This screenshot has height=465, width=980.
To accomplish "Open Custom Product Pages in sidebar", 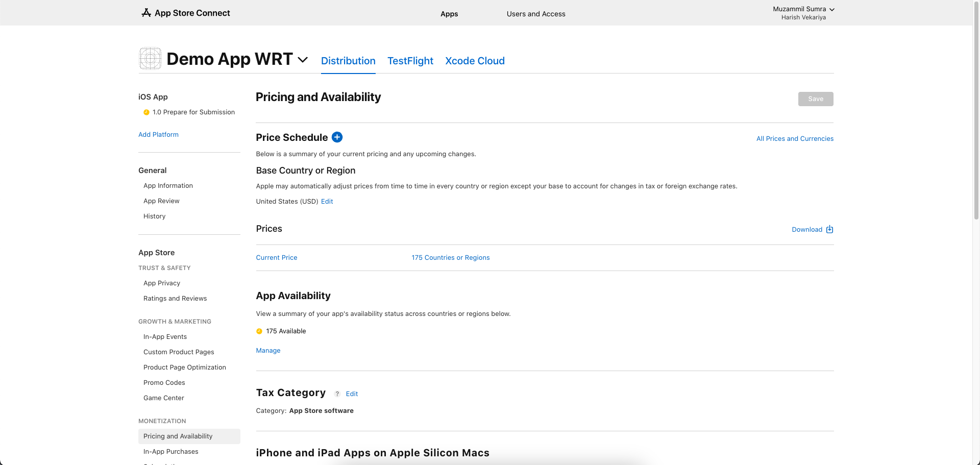I will [179, 352].
